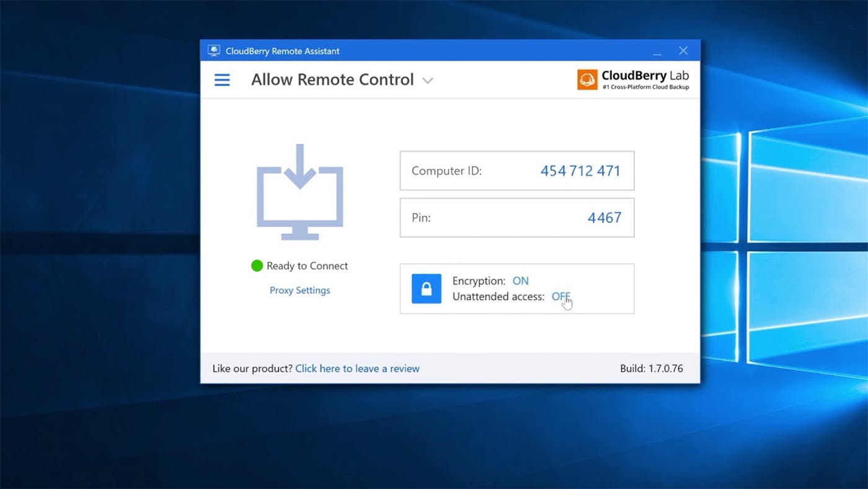
Task: Click the Like our product? text
Action: (252, 369)
